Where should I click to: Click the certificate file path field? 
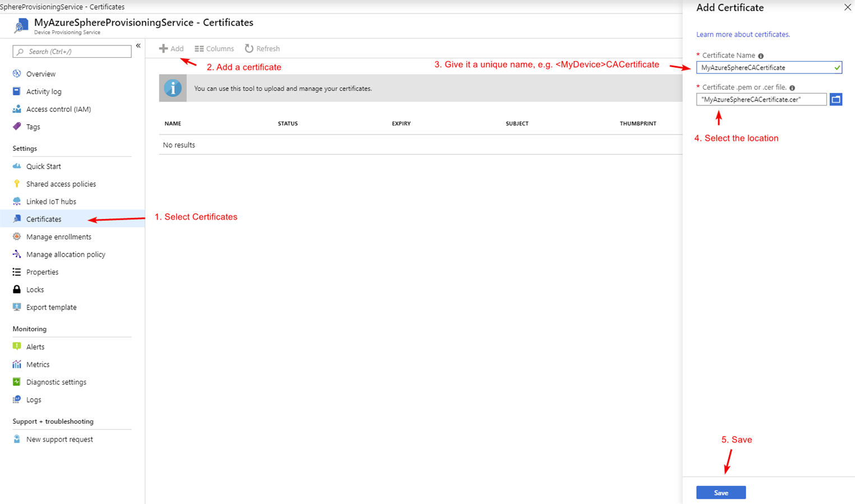pos(761,99)
